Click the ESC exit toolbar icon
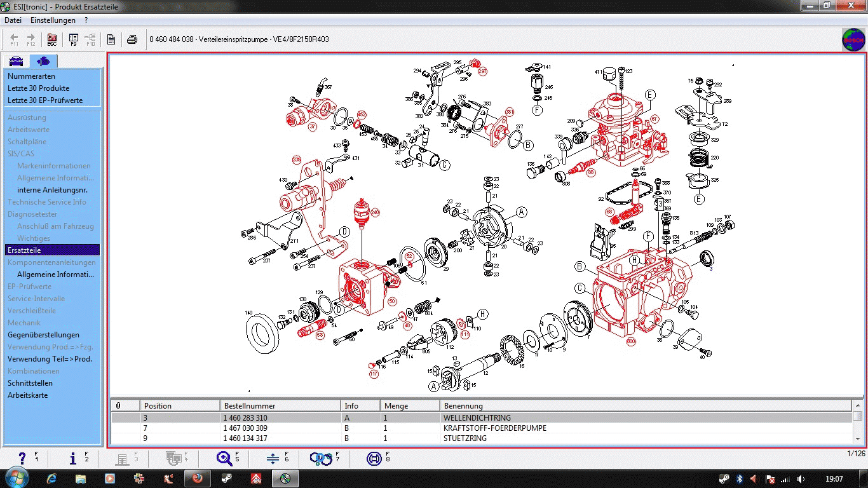The width and height of the screenshot is (868, 488). [x=52, y=39]
